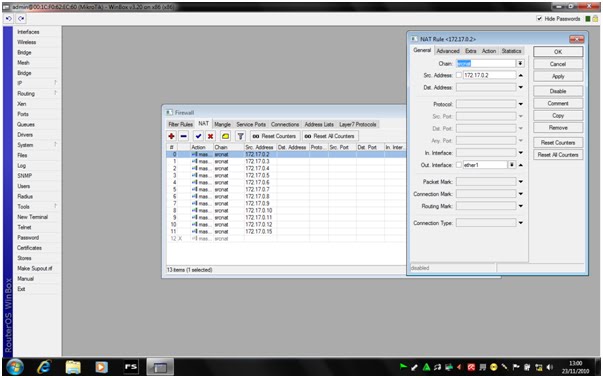Image resolution: width=603 pixels, height=378 pixels.
Task: Click the redo arrow in WinBox toolbar
Action: click(21, 18)
